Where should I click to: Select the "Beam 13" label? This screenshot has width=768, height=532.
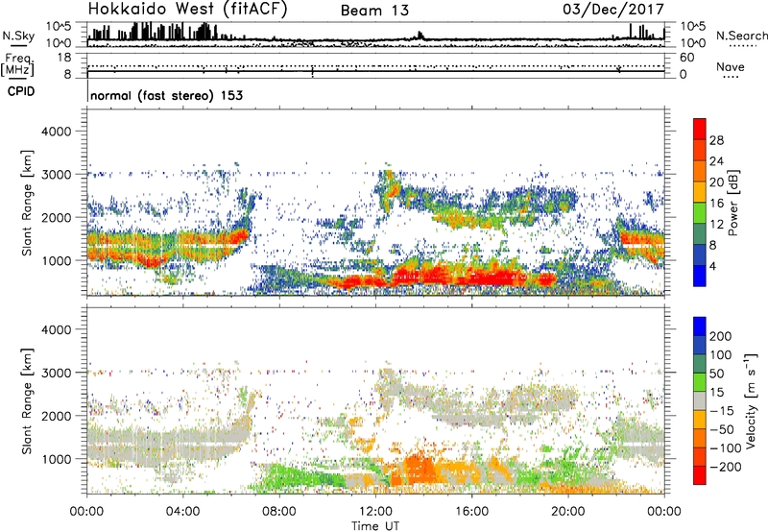point(374,11)
